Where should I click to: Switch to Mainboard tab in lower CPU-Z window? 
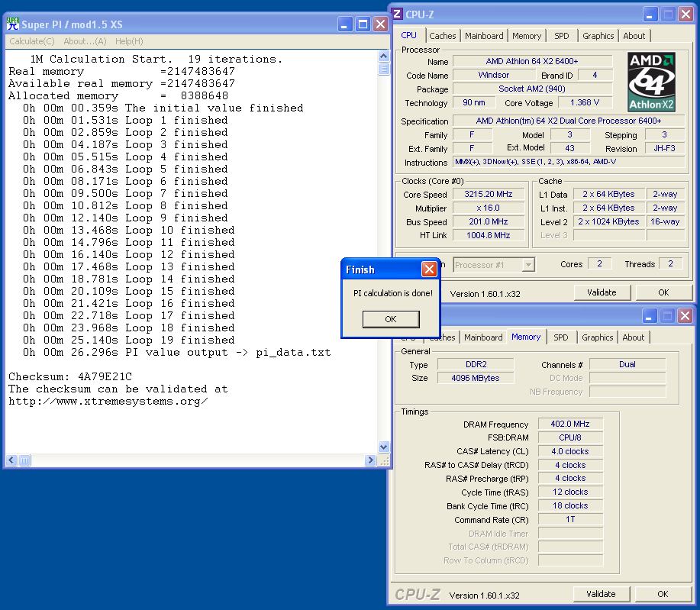483,337
